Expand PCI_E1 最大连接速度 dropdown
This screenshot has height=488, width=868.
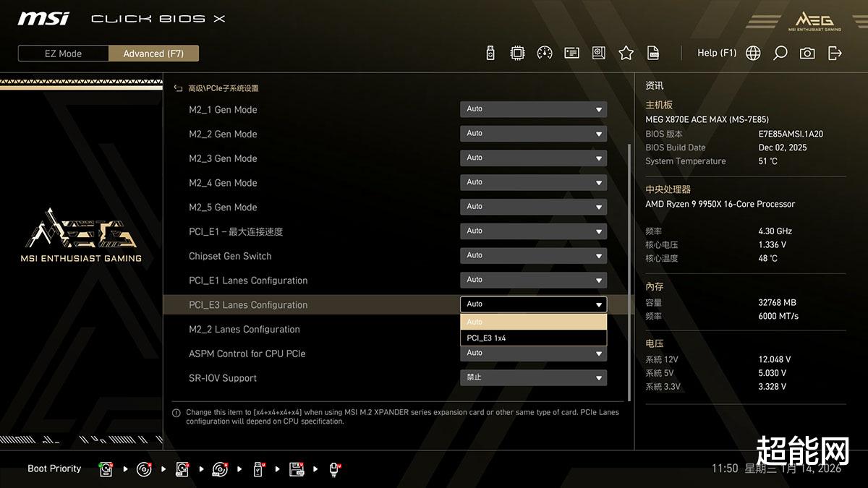pyautogui.click(x=533, y=231)
